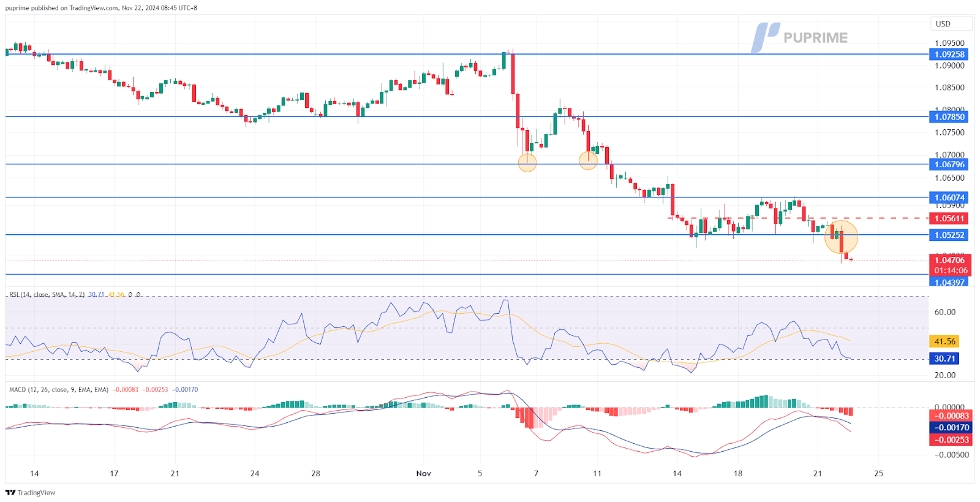Click the 1.06500 price axis label
Viewport: 980px width, 502px height.
949,178
